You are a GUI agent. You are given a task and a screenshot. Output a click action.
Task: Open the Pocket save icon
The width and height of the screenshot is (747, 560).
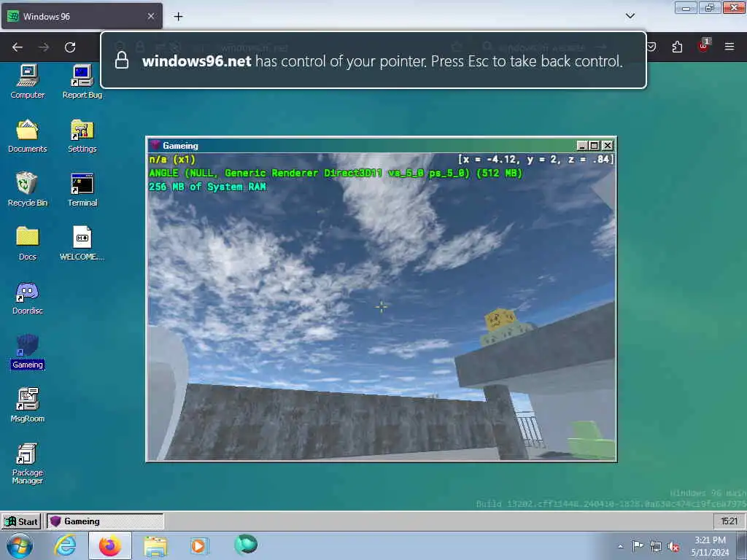tap(651, 47)
